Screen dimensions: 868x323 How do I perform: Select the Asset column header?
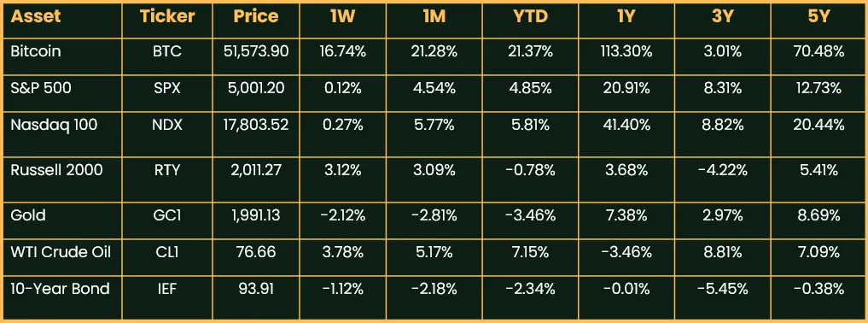(x=36, y=16)
